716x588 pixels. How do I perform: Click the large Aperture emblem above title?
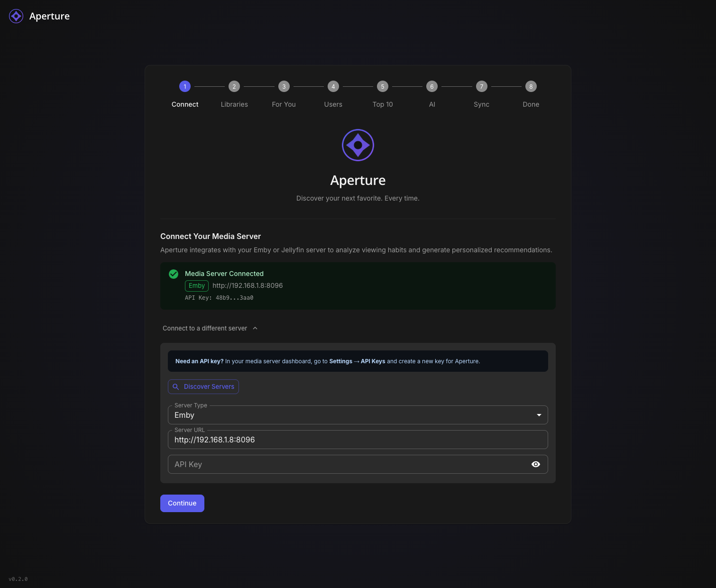coord(358,145)
